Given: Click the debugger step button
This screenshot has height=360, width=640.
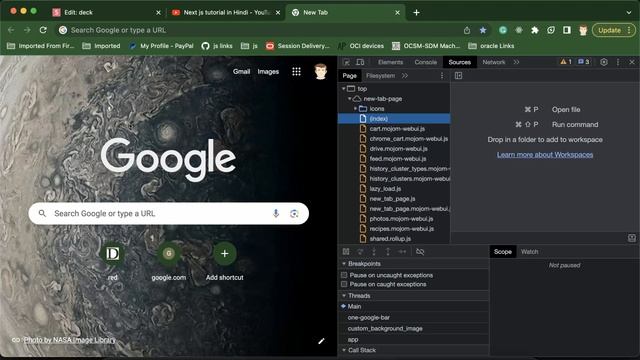Looking at the screenshot, I should [402, 251].
